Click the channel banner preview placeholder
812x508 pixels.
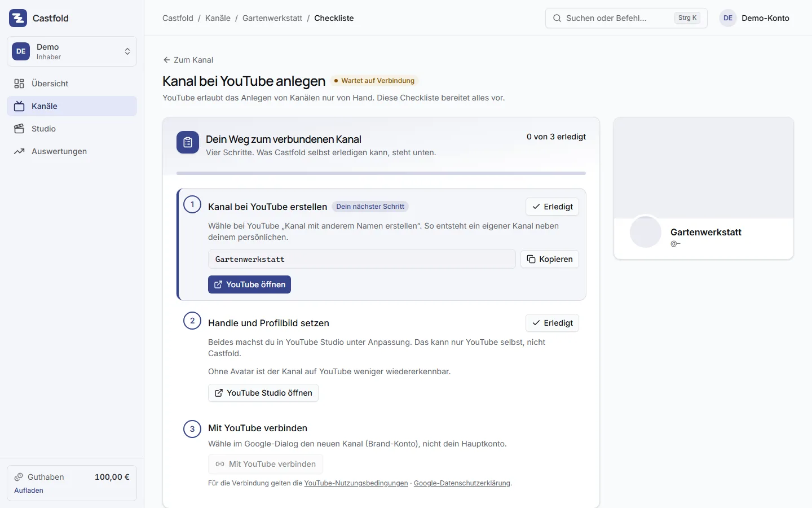coord(704,168)
